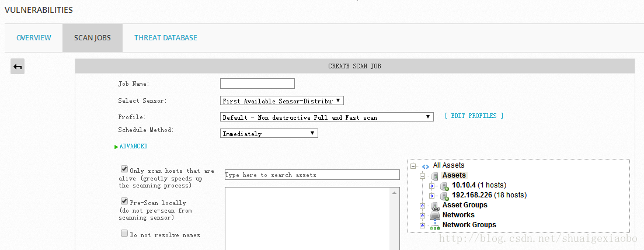Expand the ADVANCED section
The width and height of the screenshot is (644, 250).
131,147
